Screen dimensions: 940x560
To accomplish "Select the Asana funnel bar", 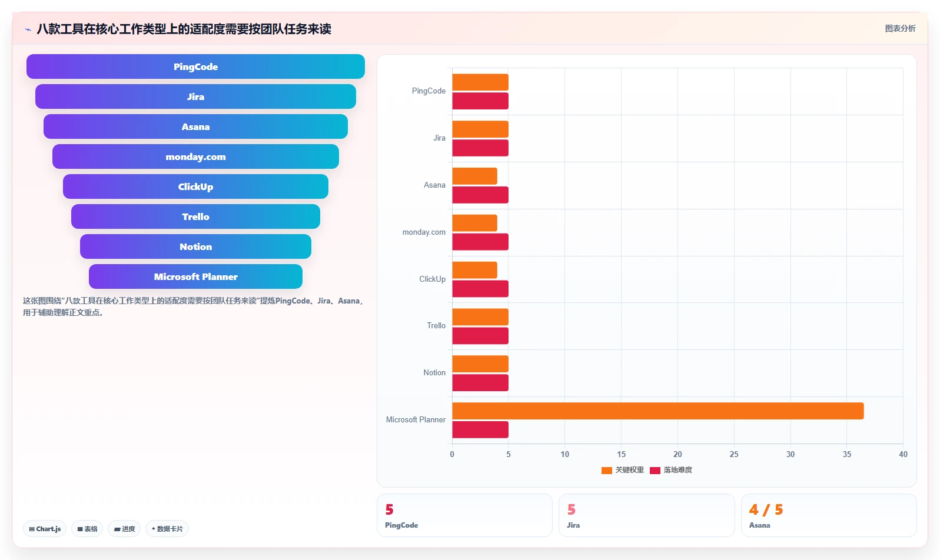I will pyautogui.click(x=195, y=126).
